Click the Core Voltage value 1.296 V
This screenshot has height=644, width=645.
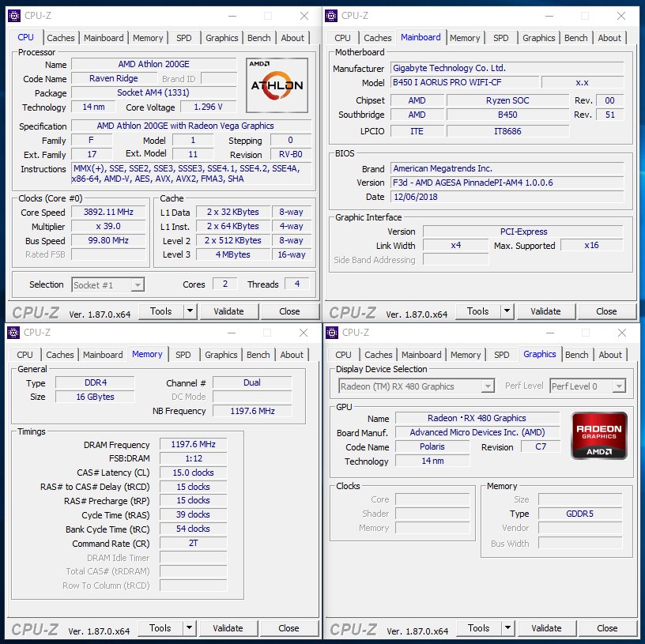point(209,107)
